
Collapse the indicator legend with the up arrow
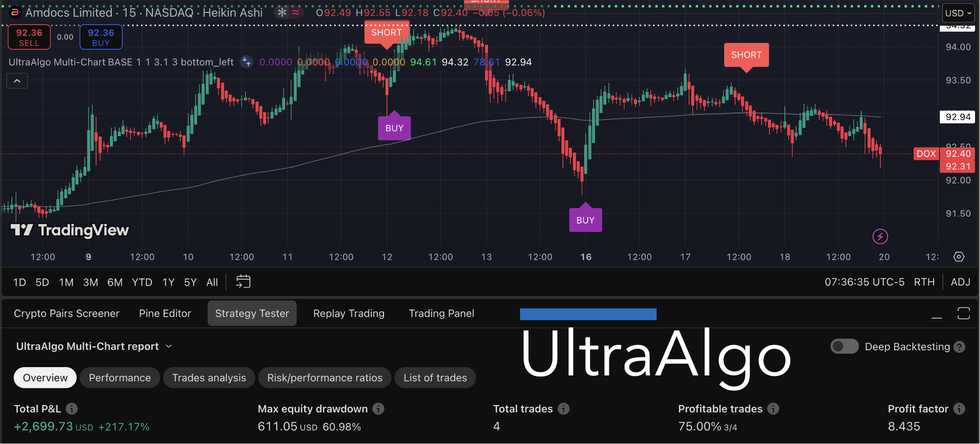(x=17, y=81)
